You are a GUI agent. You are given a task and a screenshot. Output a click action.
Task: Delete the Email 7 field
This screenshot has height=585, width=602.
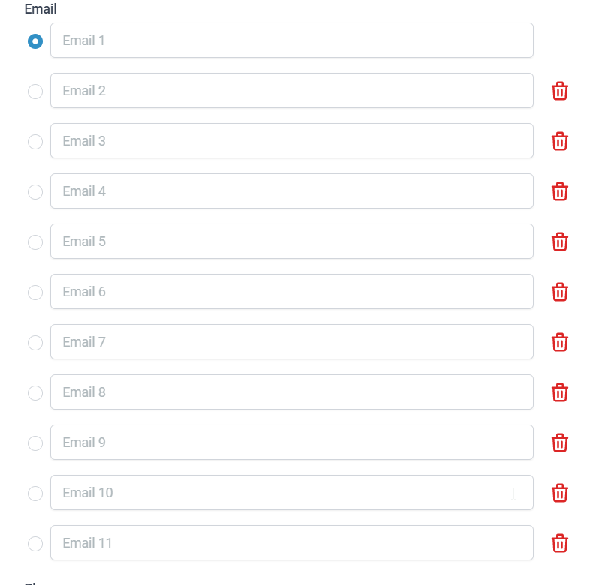pyautogui.click(x=559, y=342)
